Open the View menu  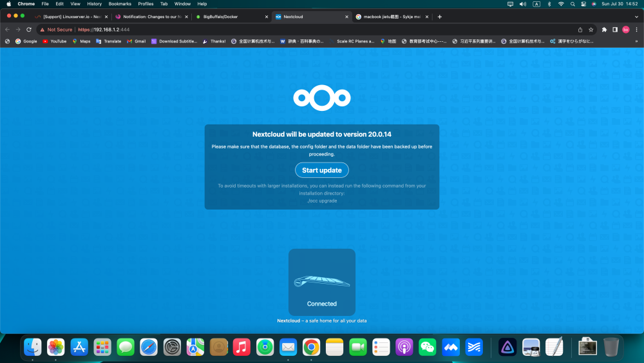point(75,4)
